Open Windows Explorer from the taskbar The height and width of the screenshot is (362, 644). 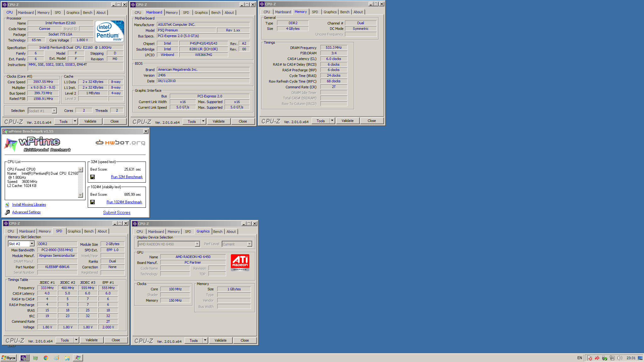click(x=67, y=358)
